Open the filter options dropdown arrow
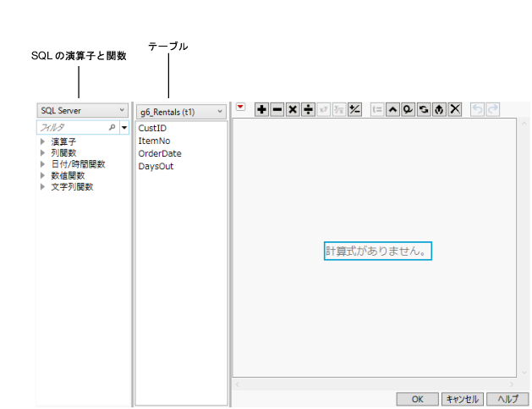The height and width of the screenshot is (409, 532). click(124, 128)
